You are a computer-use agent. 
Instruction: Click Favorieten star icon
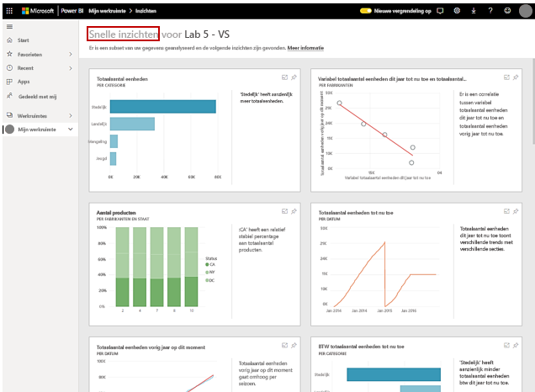(9, 54)
